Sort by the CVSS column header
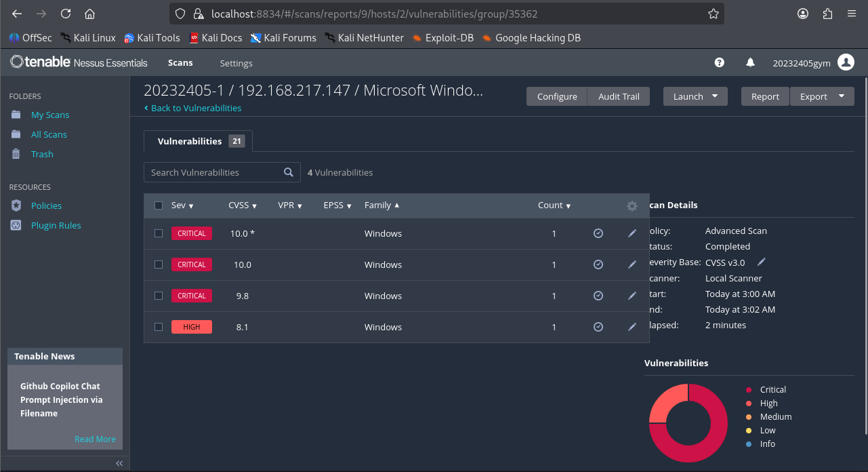 pyautogui.click(x=243, y=205)
